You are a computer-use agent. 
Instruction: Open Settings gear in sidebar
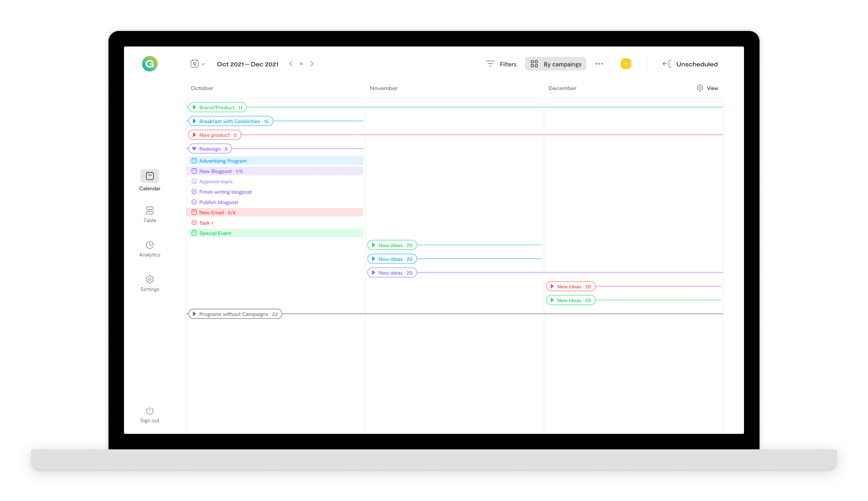(x=150, y=280)
